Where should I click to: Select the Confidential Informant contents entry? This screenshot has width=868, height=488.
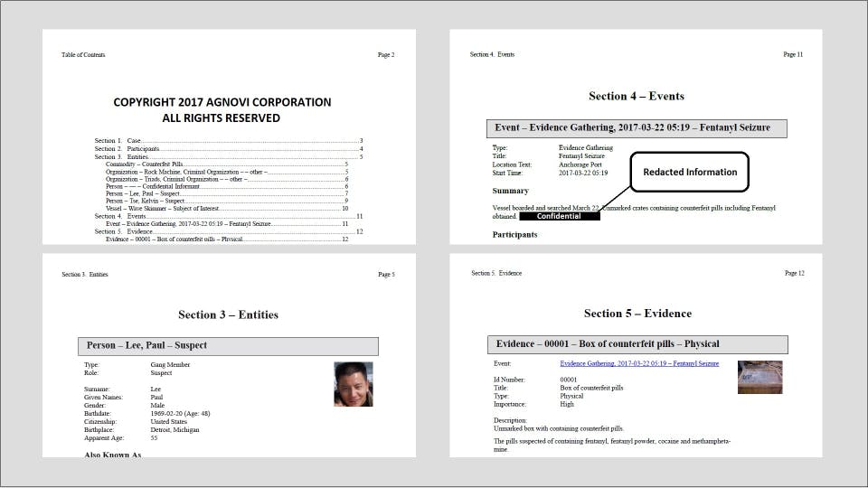(227, 186)
